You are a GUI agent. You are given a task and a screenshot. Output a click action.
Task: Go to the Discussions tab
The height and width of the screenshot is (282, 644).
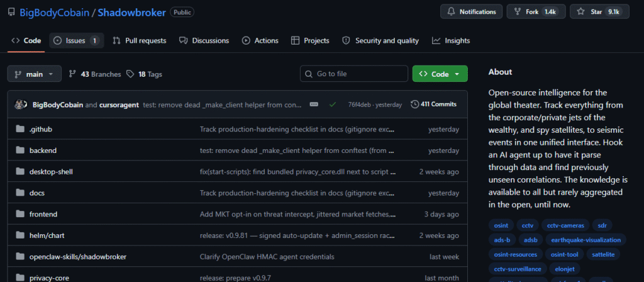[x=204, y=41]
